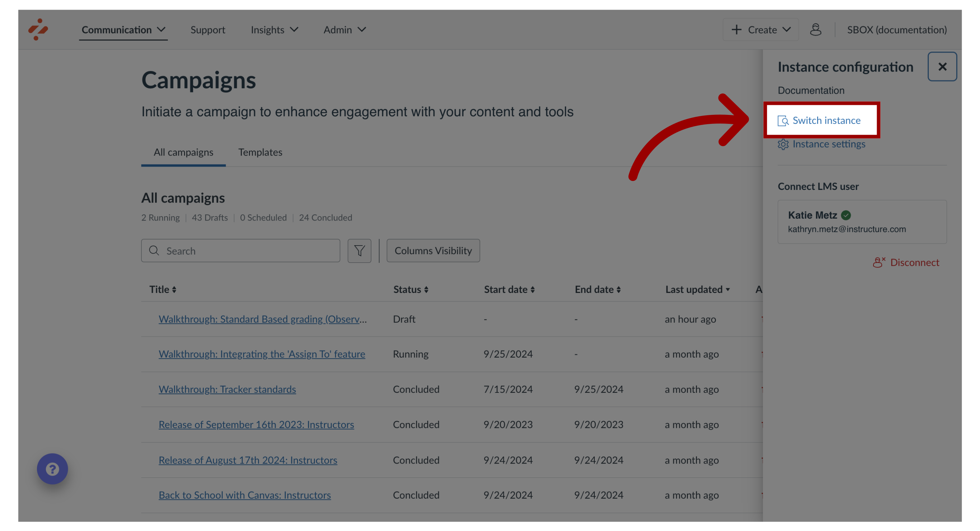Open Release of August 17th 2024: Instructors

point(248,460)
